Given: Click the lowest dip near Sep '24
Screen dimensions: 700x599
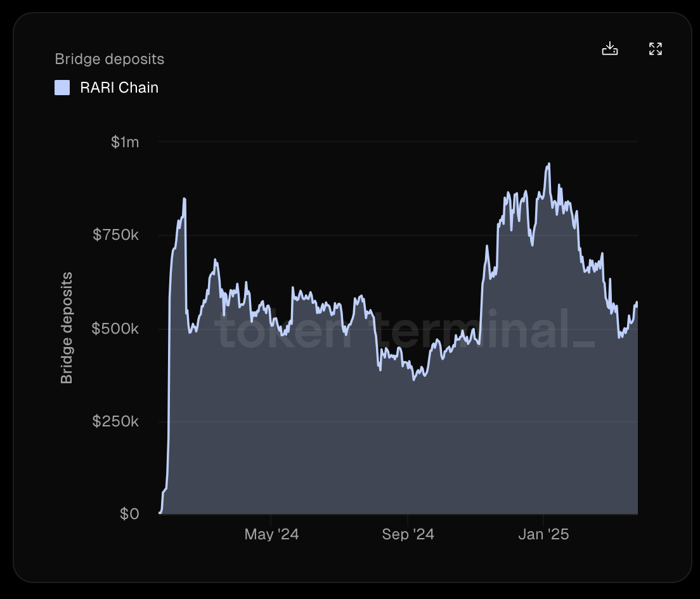Looking at the screenshot, I should coord(414,379).
